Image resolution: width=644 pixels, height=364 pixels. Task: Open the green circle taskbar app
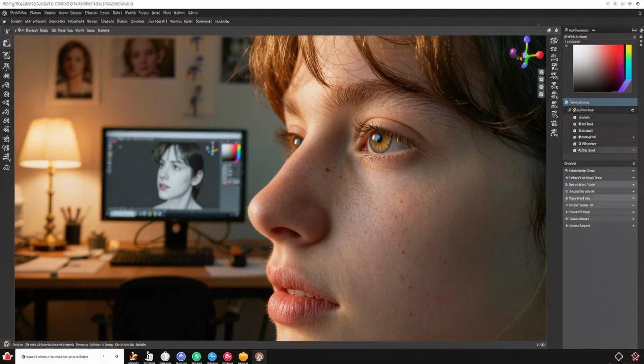click(197, 356)
